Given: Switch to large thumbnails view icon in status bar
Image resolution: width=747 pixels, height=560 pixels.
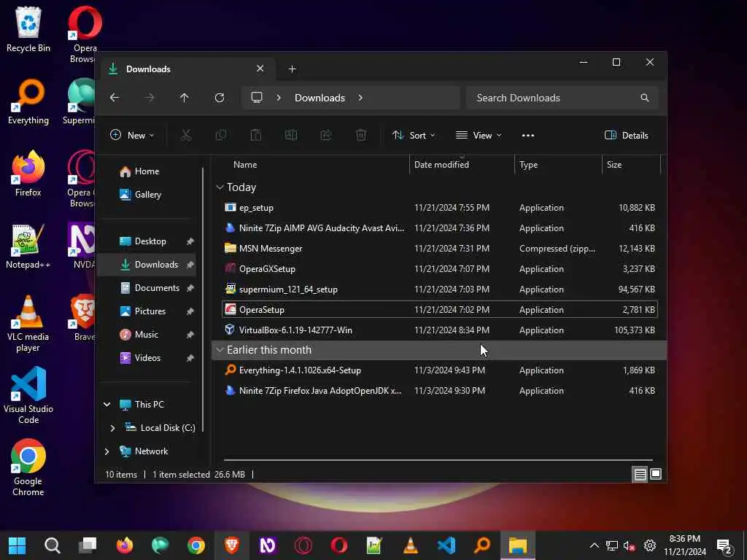Looking at the screenshot, I should pyautogui.click(x=656, y=474).
